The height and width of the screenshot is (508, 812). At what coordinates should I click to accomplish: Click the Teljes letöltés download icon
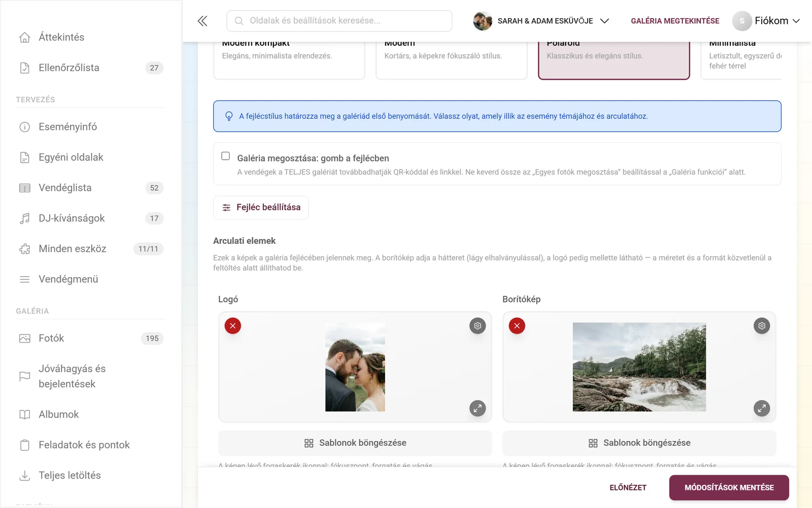25,475
